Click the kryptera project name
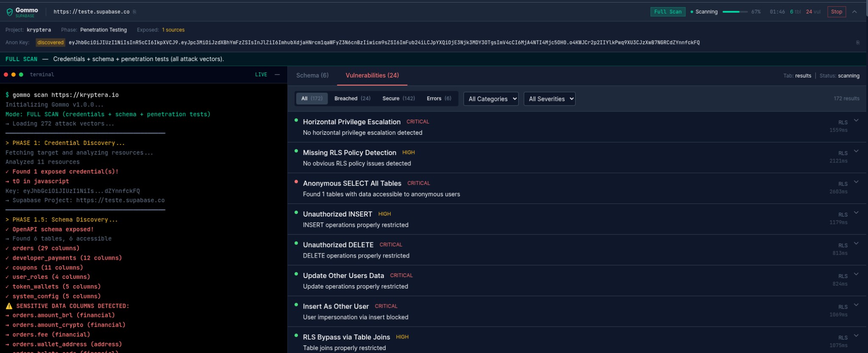The width and height of the screenshot is (868, 353). point(39,30)
